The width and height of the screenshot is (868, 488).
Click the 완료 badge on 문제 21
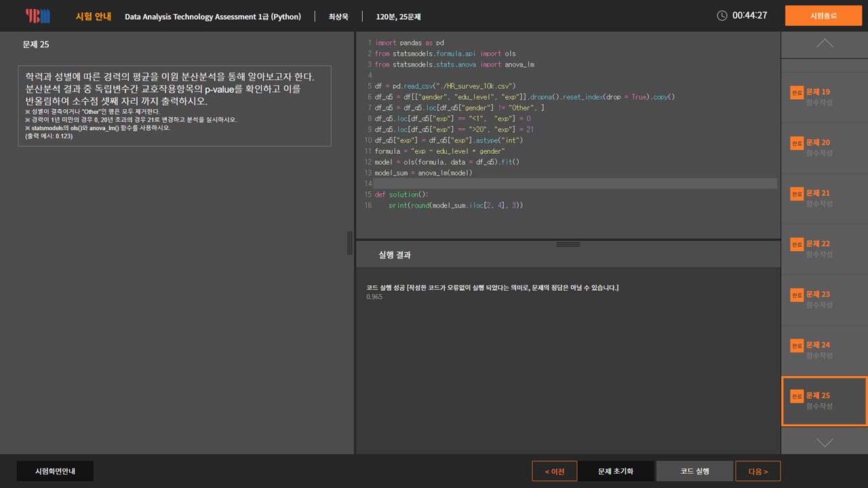pos(797,194)
